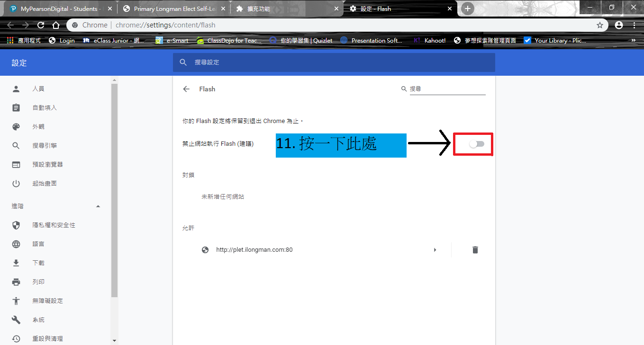Click the power icon beside 起始畫面
Screen dimensions: 644x345
click(x=16, y=184)
